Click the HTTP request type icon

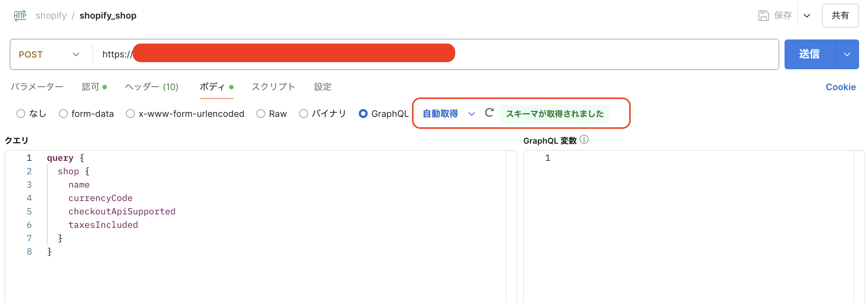[x=20, y=16]
